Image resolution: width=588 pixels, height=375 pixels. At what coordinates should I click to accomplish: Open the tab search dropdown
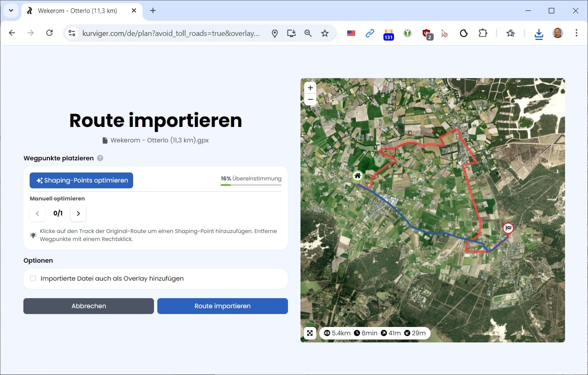[x=11, y=10]
